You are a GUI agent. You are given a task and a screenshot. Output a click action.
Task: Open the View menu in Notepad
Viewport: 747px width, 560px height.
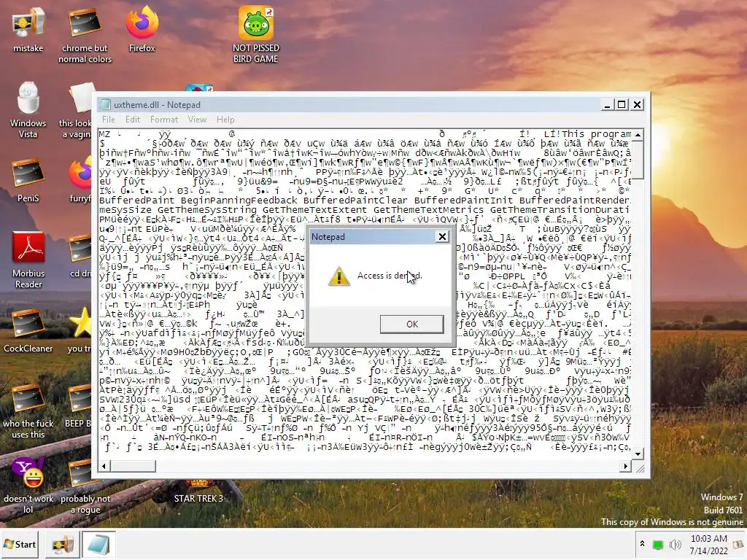(x=197, y=120)
